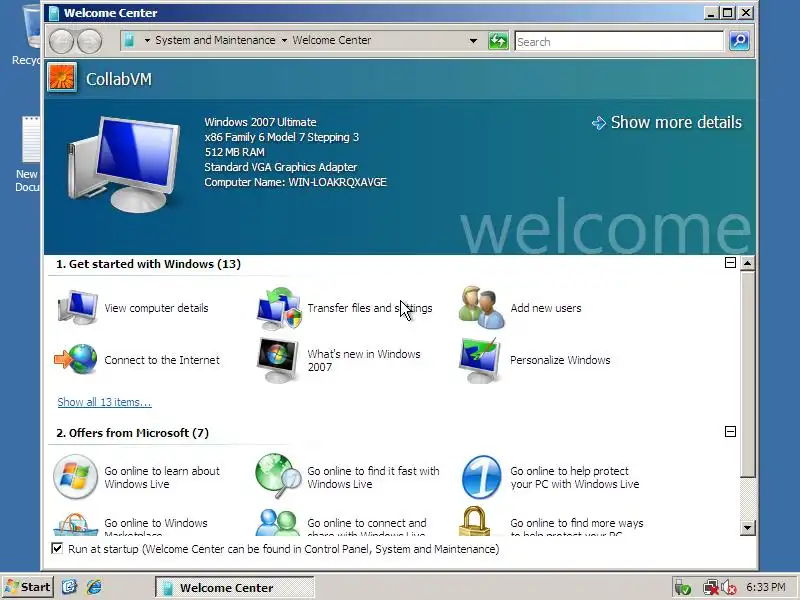Click the network disconnected tray icon

710,588
